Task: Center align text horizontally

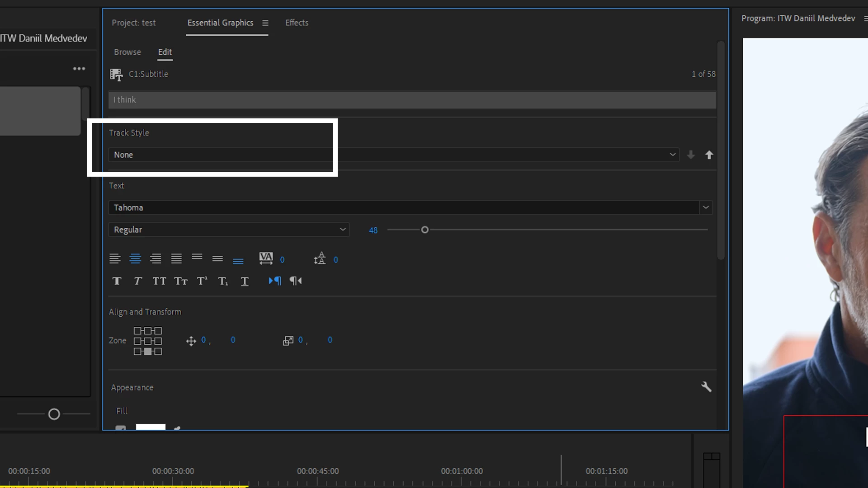Action: point(135,258)
